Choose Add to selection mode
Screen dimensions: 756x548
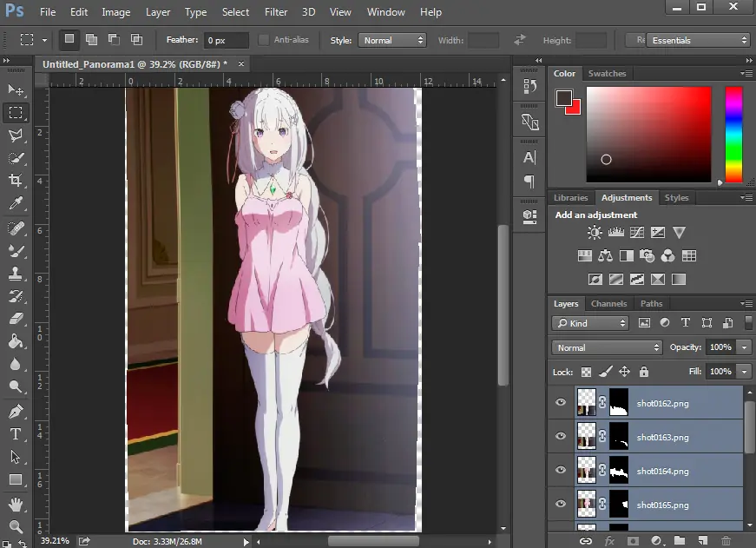click(x=91, y=39)
